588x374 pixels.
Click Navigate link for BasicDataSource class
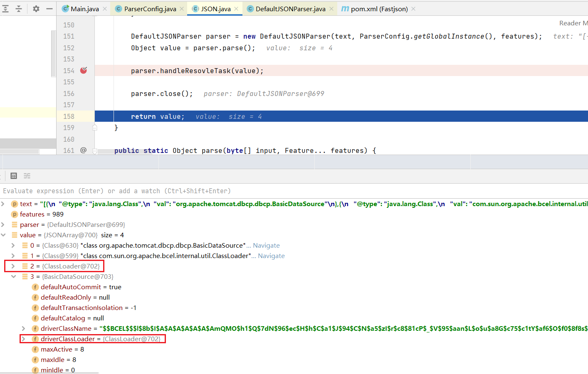coord(266,245)
